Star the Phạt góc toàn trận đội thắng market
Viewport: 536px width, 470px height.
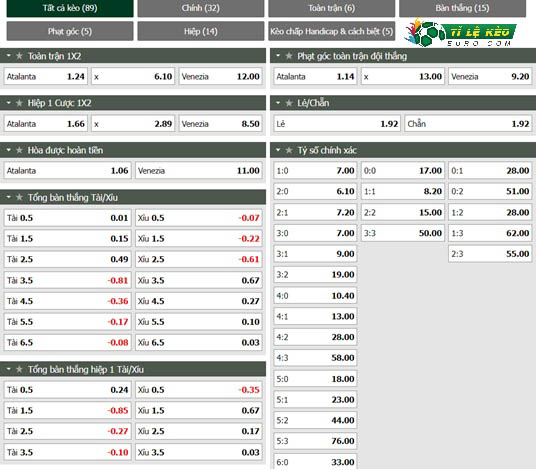pyautogui.click(x=289, y=56)
